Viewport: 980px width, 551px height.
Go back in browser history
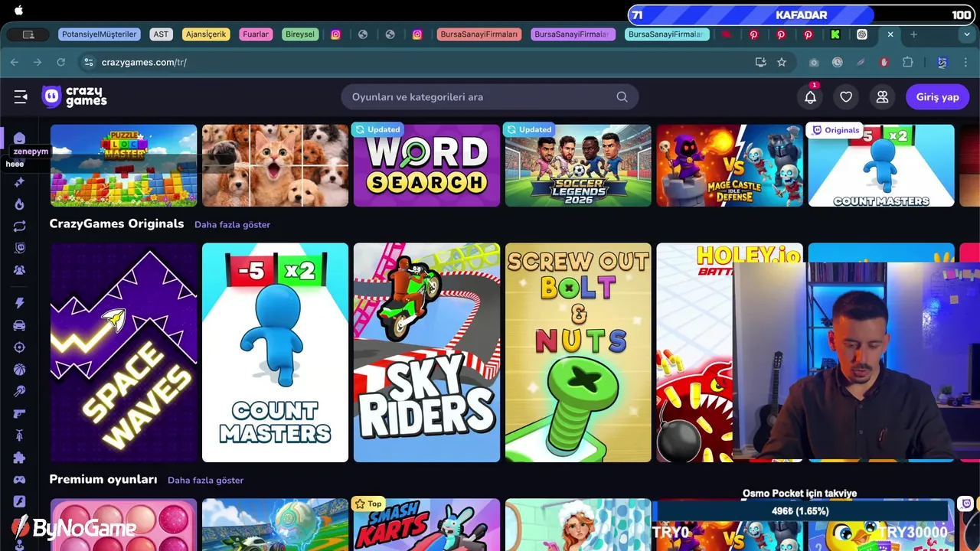point(15,62)
